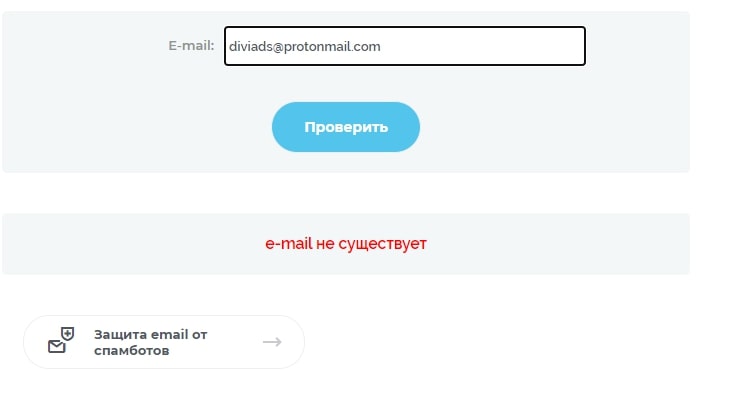This screenshot has width=730, height=418.
Task: Click at the end of the typed e-mail address
Action: [x=381, y=47]
